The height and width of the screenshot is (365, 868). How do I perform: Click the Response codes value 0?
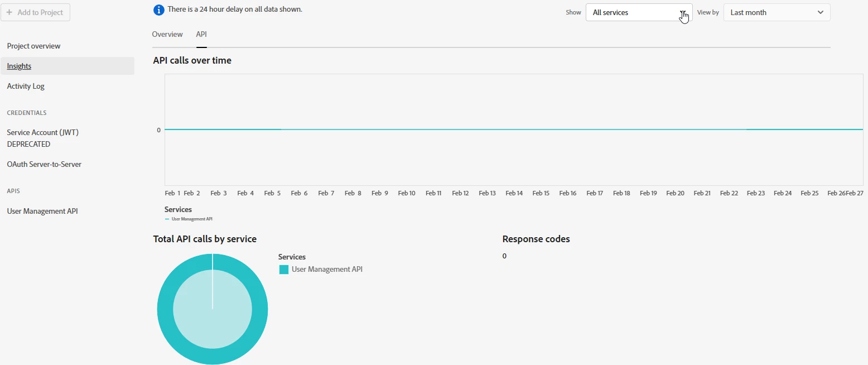[504, 256]
